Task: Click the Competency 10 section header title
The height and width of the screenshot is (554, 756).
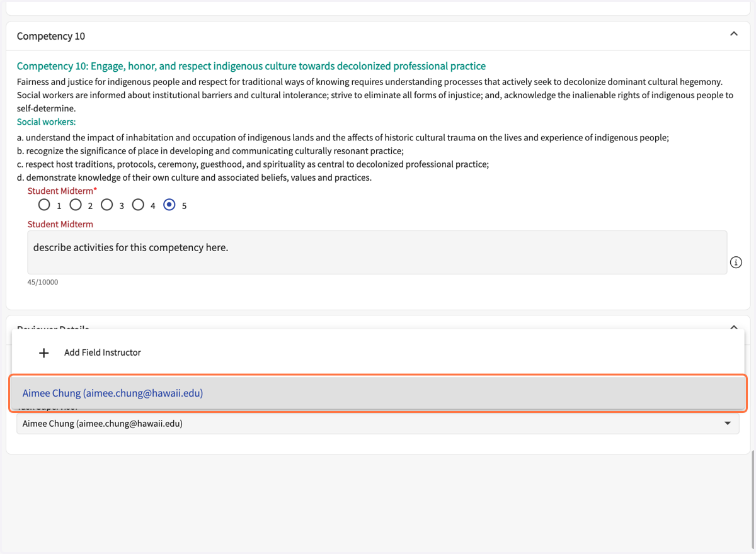Action: (51, 37)
